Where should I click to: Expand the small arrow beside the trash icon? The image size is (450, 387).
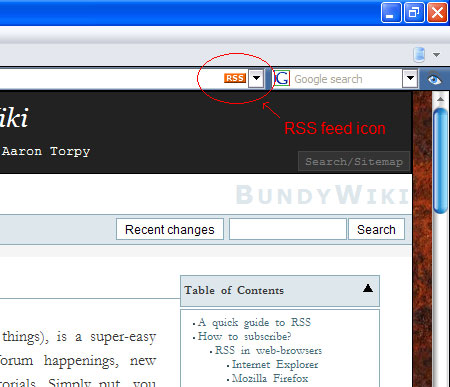[436, 55]
